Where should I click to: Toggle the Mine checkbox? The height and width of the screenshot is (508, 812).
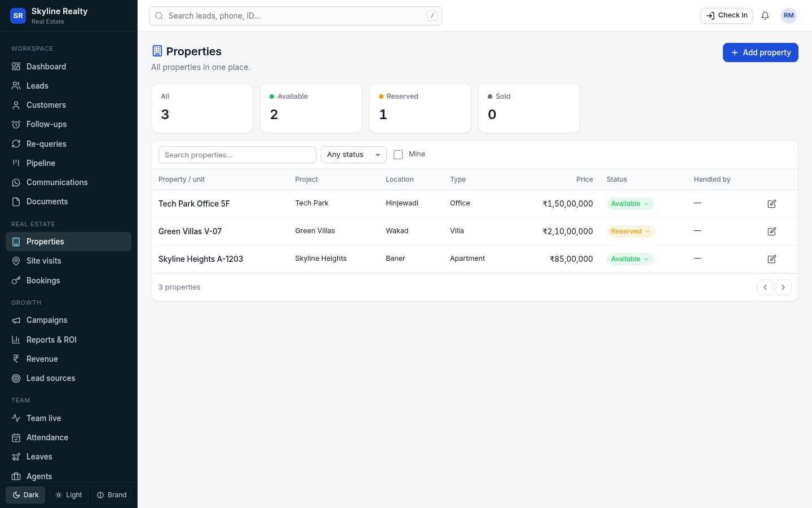[398, 155]
